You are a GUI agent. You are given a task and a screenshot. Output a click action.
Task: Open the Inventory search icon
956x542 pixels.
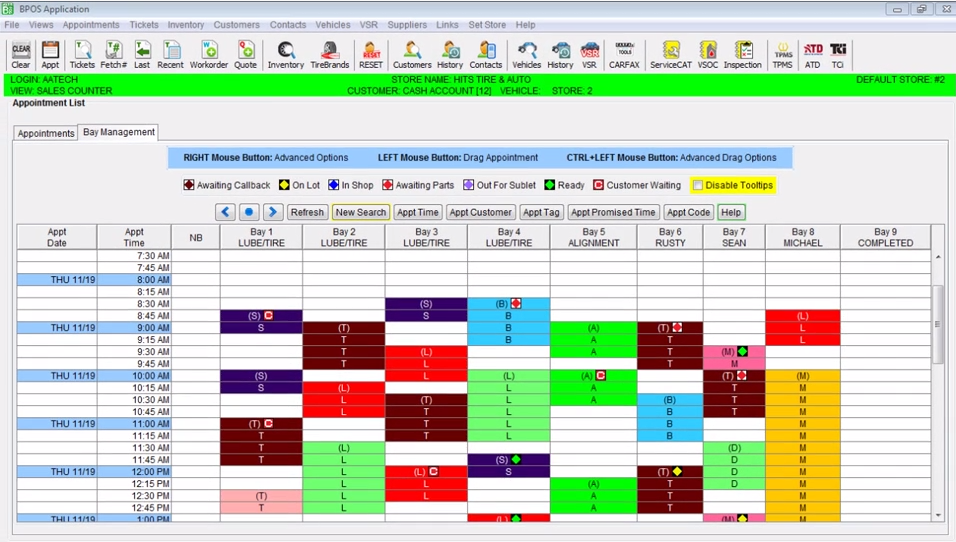(x=285, y=55)
